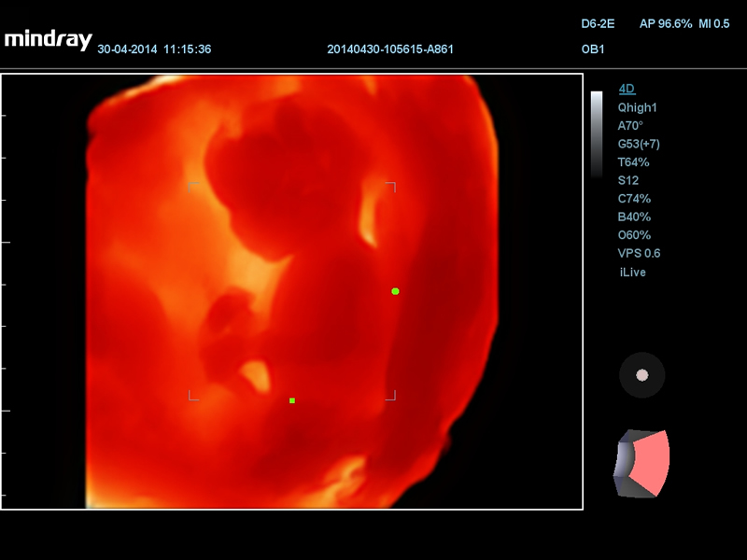Click the A70° angle parameter
The width and height of the screenshot is (747, 560).
click(x=631, y=126)
